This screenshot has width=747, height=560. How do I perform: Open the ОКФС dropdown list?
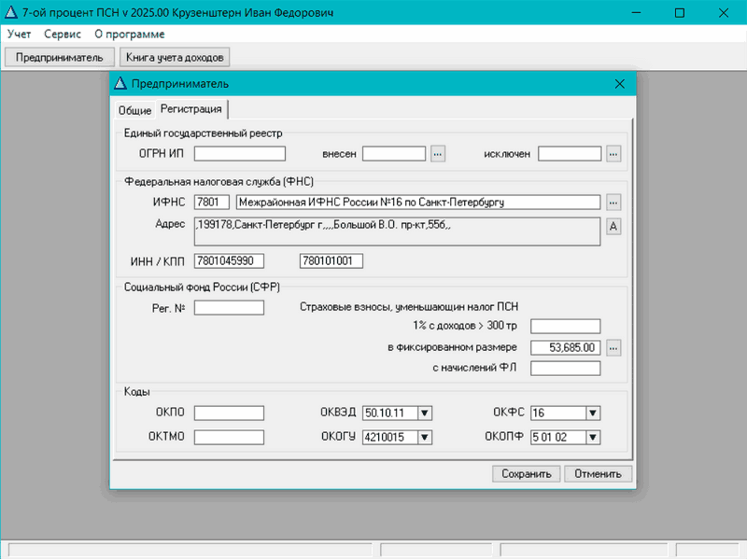coord(592,413)
